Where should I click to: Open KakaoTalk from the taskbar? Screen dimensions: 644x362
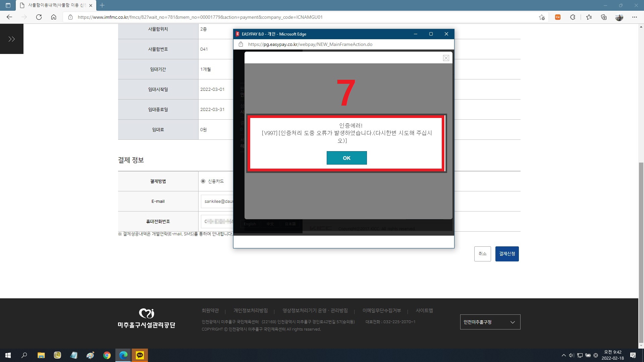tap(140, 355)
